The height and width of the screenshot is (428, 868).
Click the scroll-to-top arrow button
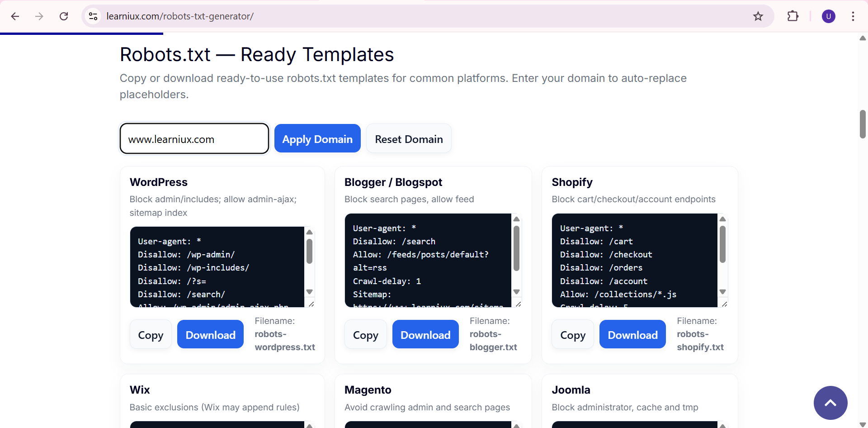coord(830,403)
